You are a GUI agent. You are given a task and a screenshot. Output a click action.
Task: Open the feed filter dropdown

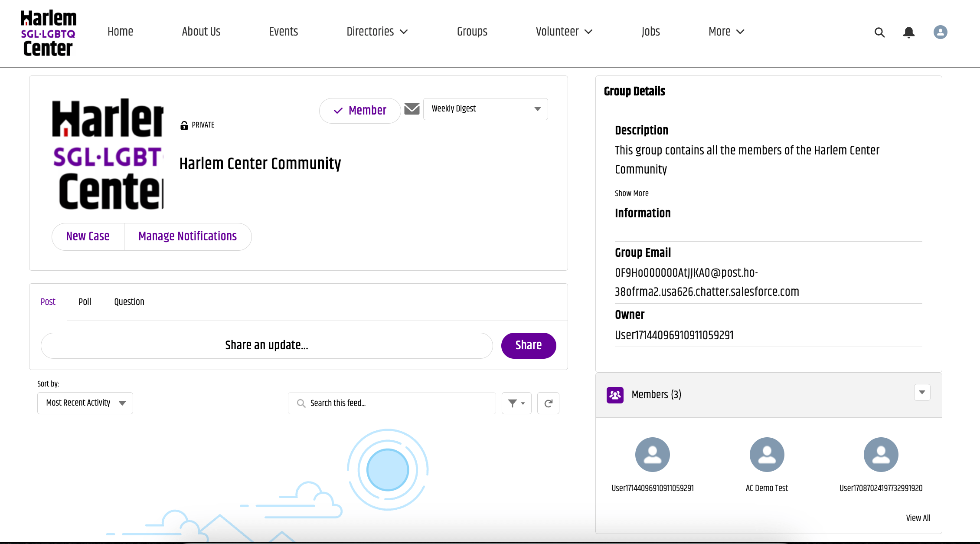click(x=516, y=403)
